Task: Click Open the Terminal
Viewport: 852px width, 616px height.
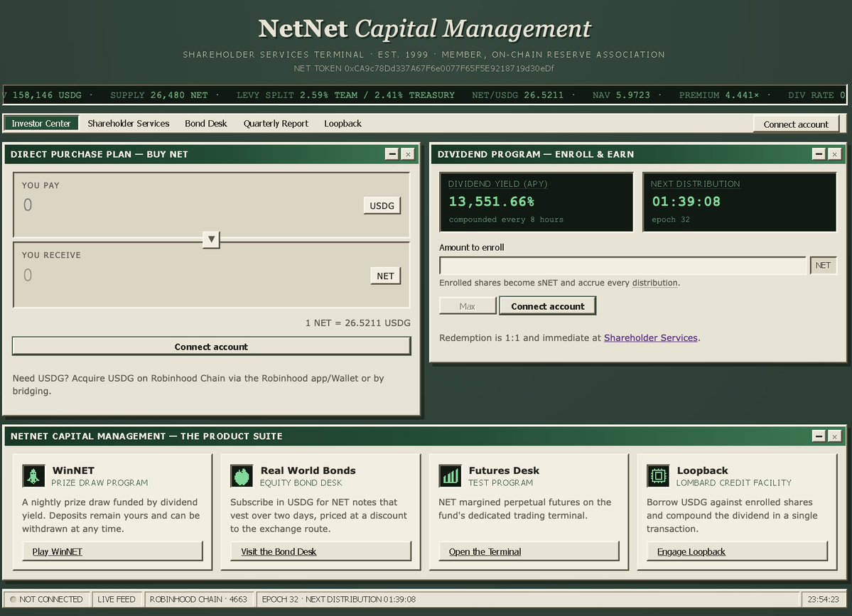Action: pos(529,551)
